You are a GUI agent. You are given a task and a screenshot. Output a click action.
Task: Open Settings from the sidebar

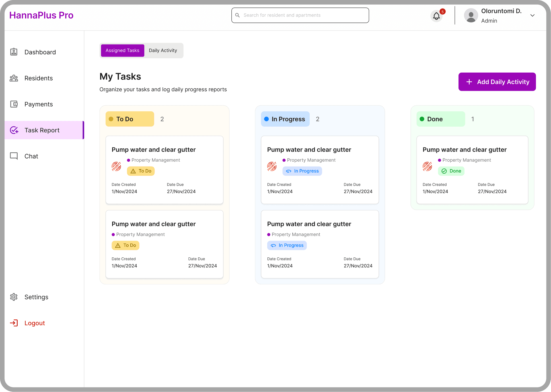[x=36, y=297]
